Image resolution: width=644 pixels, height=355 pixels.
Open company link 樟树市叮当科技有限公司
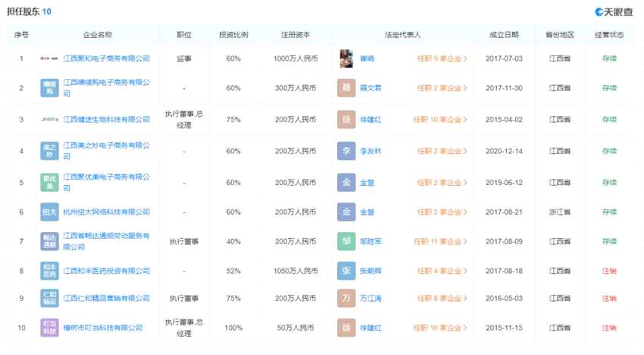103,328
